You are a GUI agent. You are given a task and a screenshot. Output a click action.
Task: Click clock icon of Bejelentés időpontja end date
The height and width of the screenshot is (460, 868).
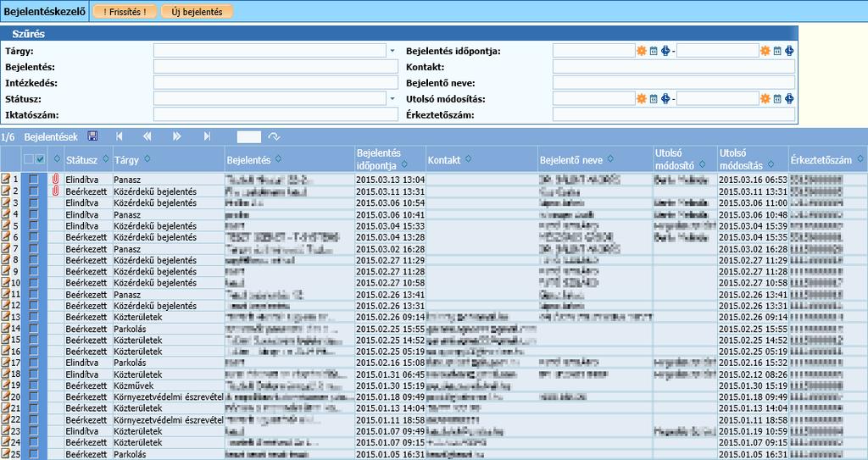click(x=789, y=51)
